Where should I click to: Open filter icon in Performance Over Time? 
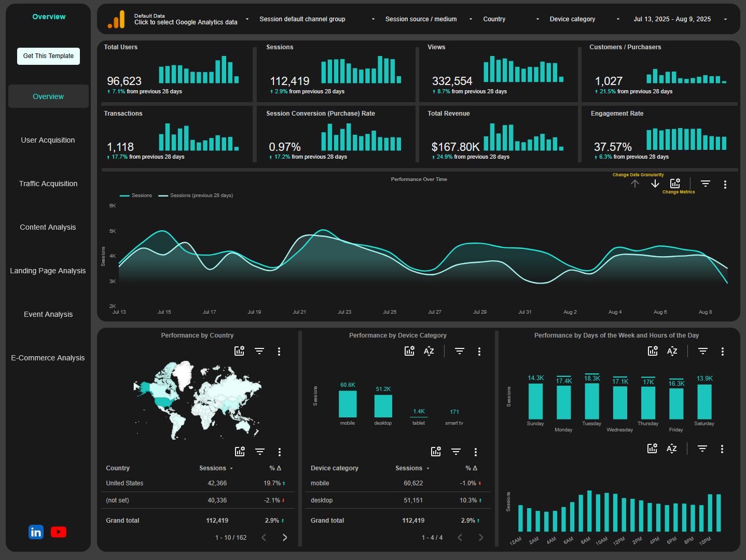coord(706,184)
